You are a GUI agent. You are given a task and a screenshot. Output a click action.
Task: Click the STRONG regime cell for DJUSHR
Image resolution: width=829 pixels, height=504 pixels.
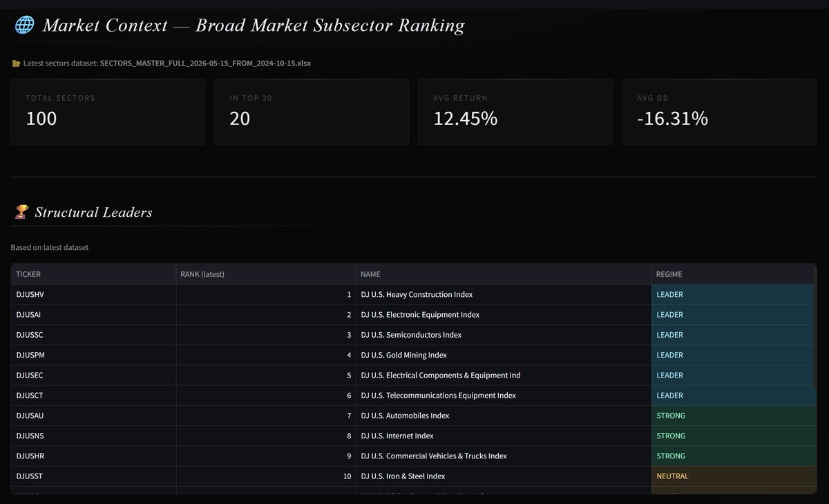coord(732,456)
